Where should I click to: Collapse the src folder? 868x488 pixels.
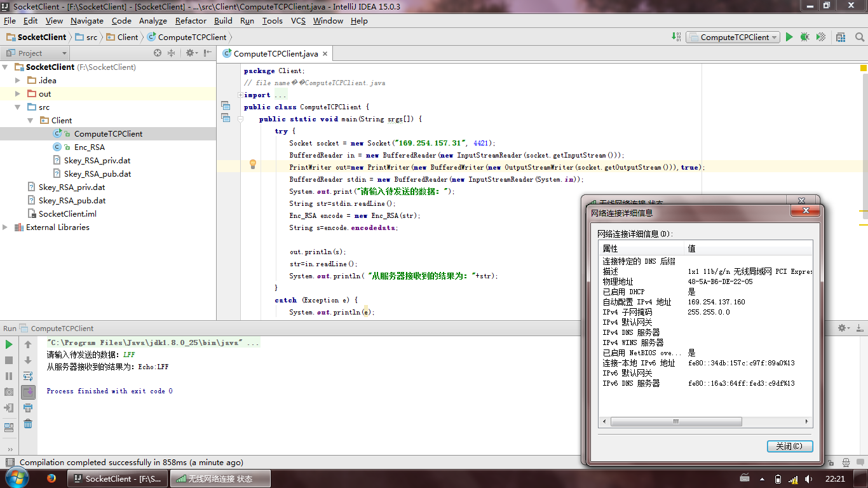18,107
